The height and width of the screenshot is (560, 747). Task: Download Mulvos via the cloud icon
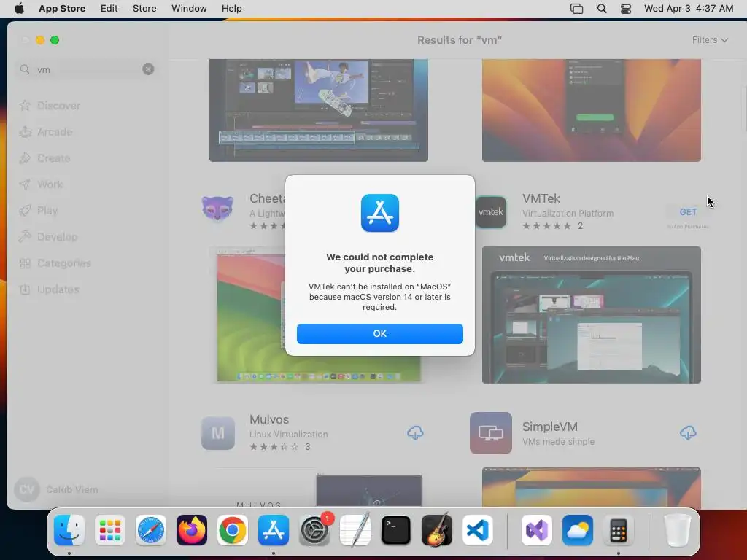[x=415, y=433]
